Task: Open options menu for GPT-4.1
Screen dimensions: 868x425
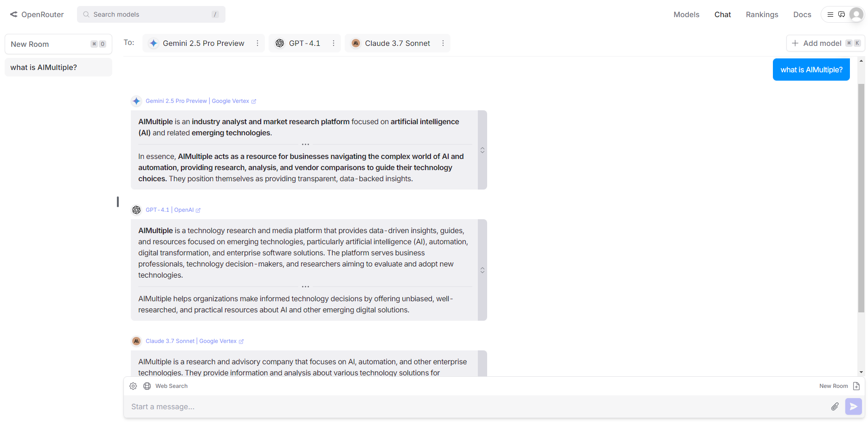Action: coord(334,43)
